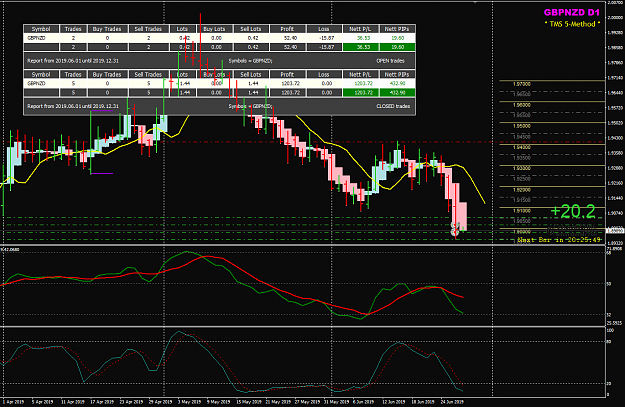Click the 31 May 2019 date on the time axis

pos(336,402)
